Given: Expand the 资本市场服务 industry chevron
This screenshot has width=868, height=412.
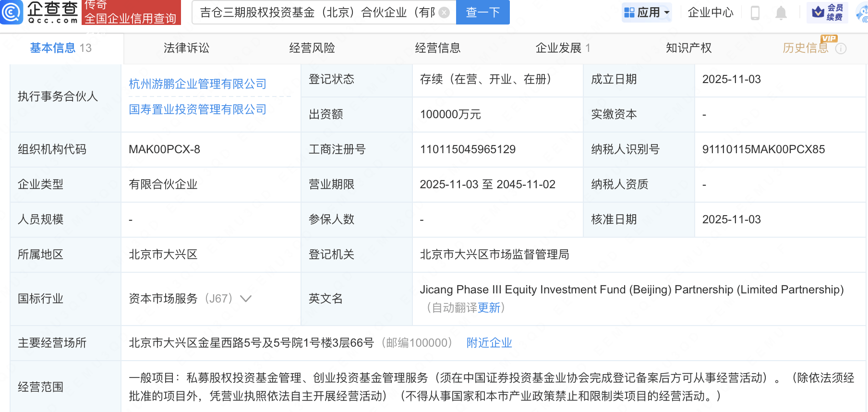Looking at the screenshot, I should (x=246, y=299).
